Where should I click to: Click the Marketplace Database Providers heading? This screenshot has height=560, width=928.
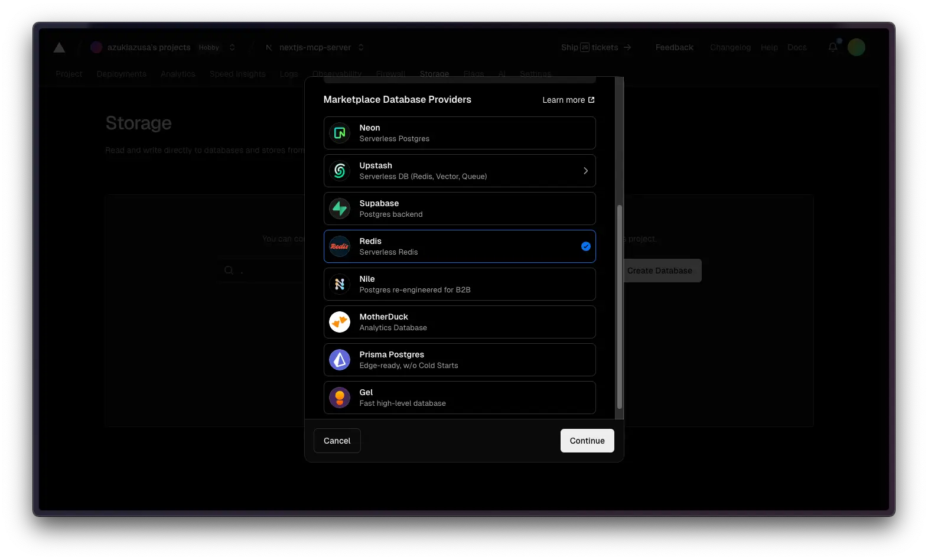[398, 99]
